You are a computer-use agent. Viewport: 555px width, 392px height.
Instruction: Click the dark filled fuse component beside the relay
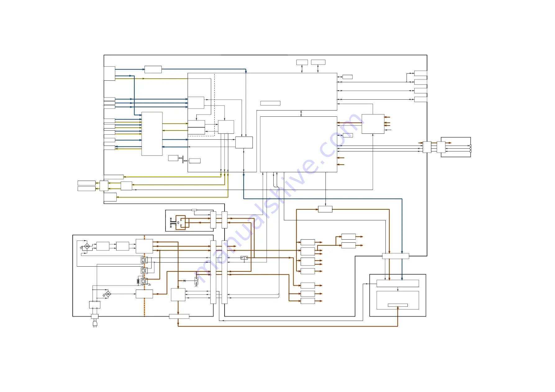[x=138, y=282]
